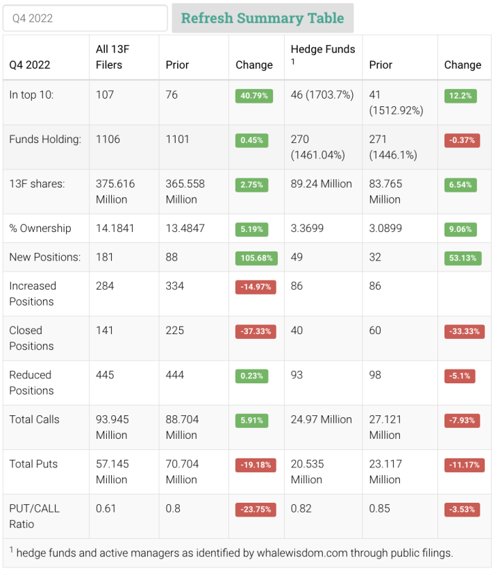This screenshot has width=500, height=575.
Task: Select the -0.37% red Funds Holding badge
Action: point(462,140)
